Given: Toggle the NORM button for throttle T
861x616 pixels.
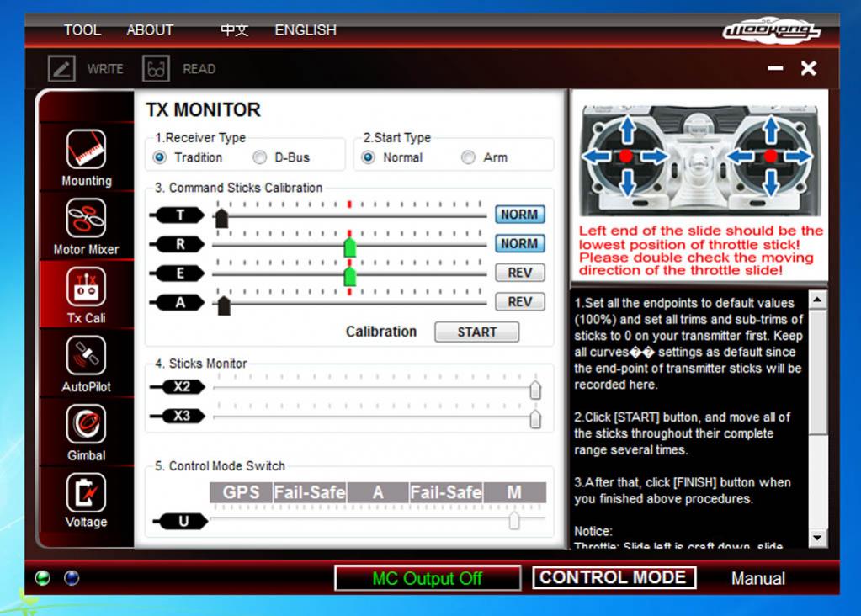Looking at the screenshot, I should point(519,215).
